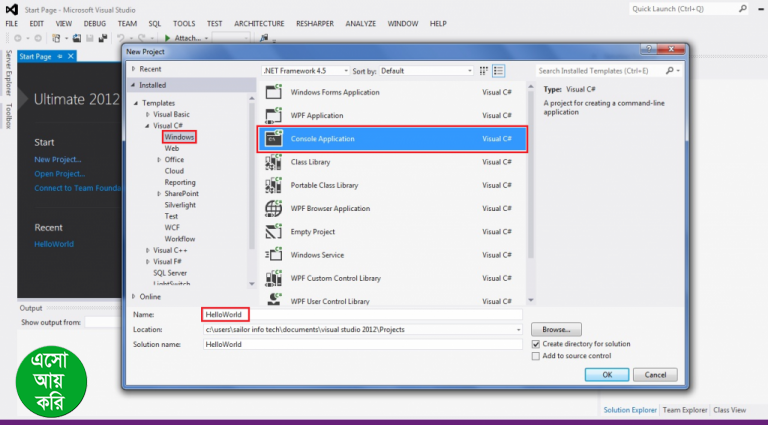Select the Portable Class Library icon
768x425 pixels.
(x=273, y=185)
